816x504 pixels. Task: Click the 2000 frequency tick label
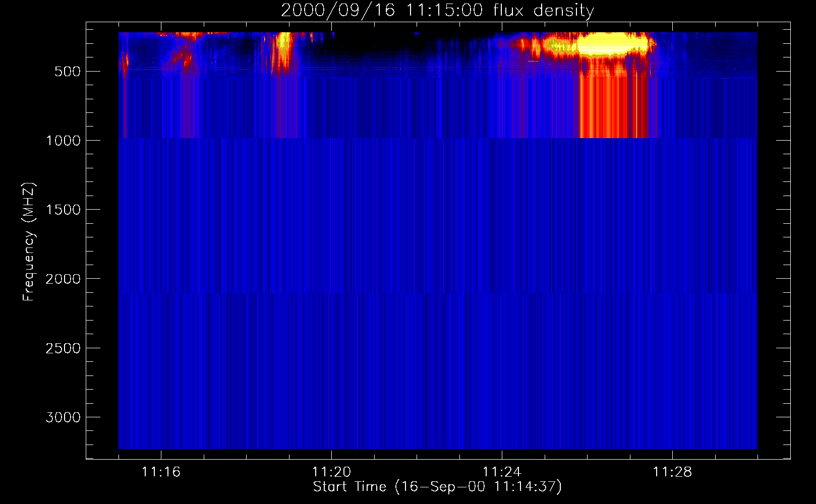pyautogui.click(x=64, y=279)
